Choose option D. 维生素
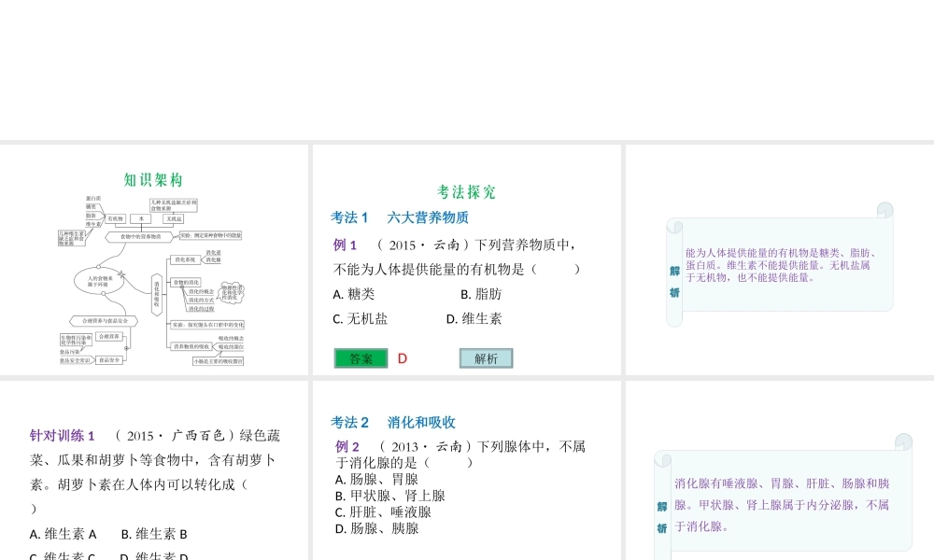This screenshot has height=560, width=934. coord(474,318)
